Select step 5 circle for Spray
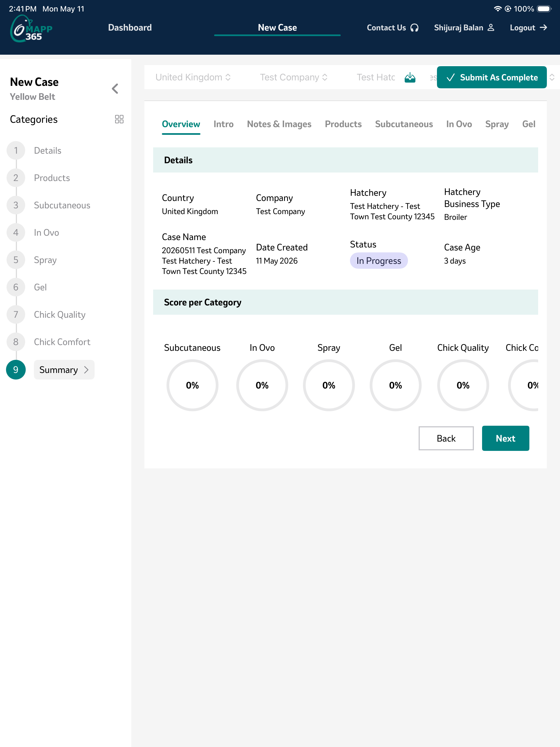Image resolution: width=560 pixels, height=747 pixels. (16, 260)
